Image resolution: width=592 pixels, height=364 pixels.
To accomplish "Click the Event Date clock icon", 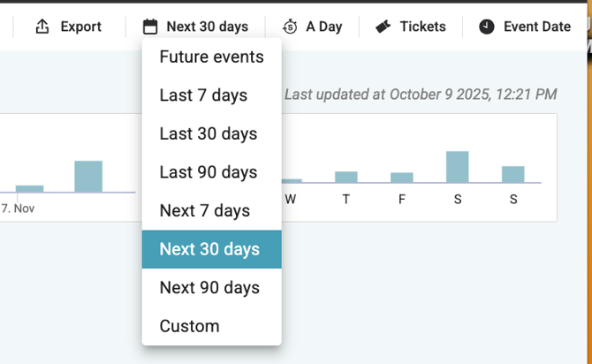I will (x=487, y=27).
